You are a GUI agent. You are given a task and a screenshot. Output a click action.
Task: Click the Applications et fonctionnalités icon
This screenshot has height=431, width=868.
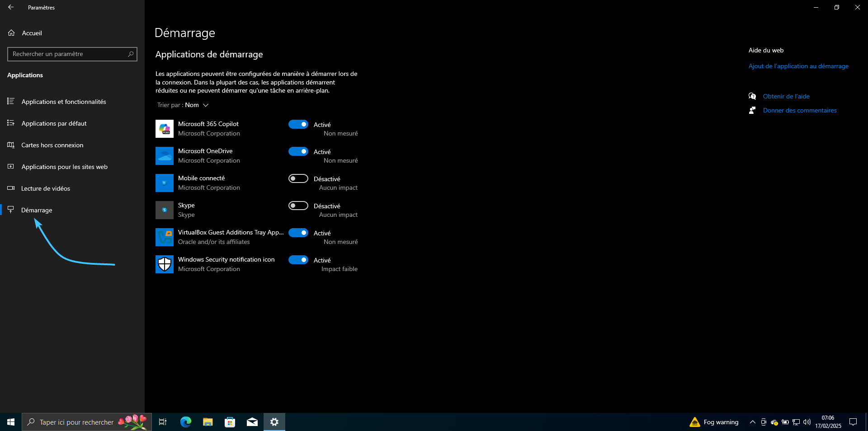tap(11, 101)
